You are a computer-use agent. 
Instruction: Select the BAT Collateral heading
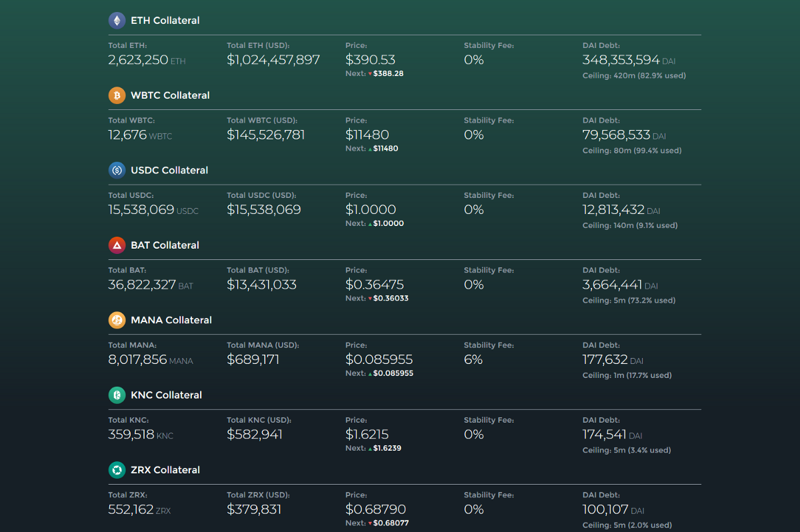pos(165,245)
